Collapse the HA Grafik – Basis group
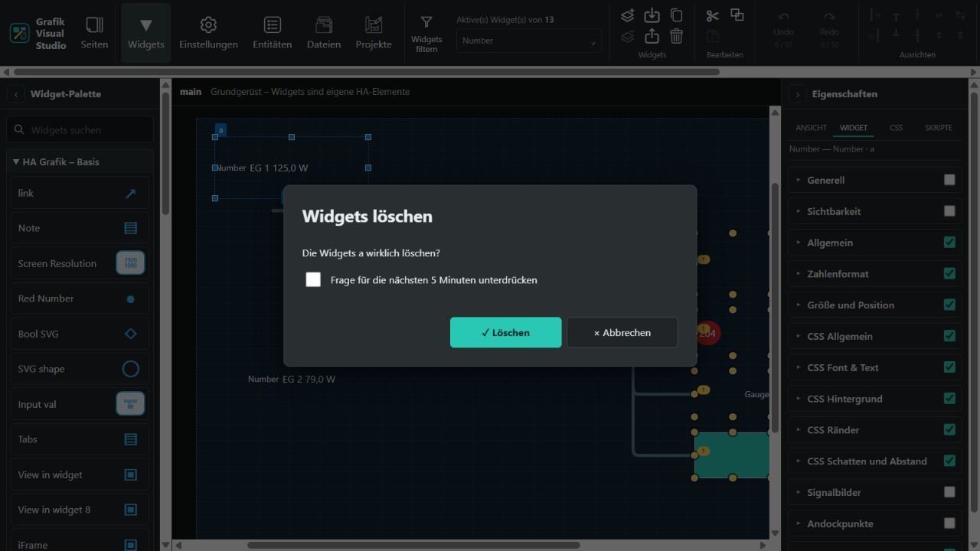Screen dimensions: 980x551 (x=80, y=161)
